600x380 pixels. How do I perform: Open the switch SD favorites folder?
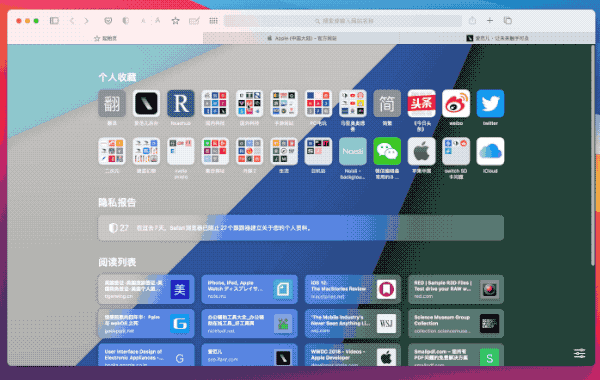456,151
